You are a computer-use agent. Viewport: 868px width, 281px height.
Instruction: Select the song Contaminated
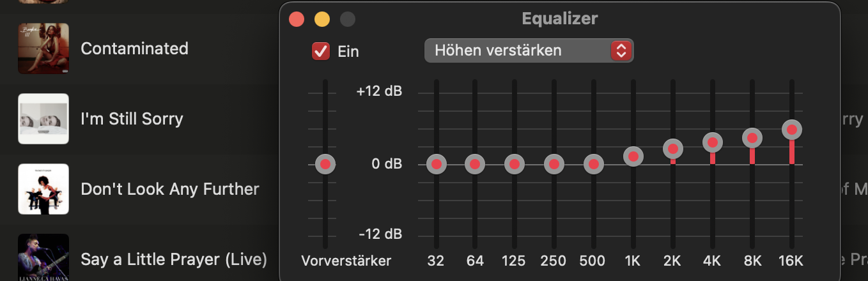point(134,49)
